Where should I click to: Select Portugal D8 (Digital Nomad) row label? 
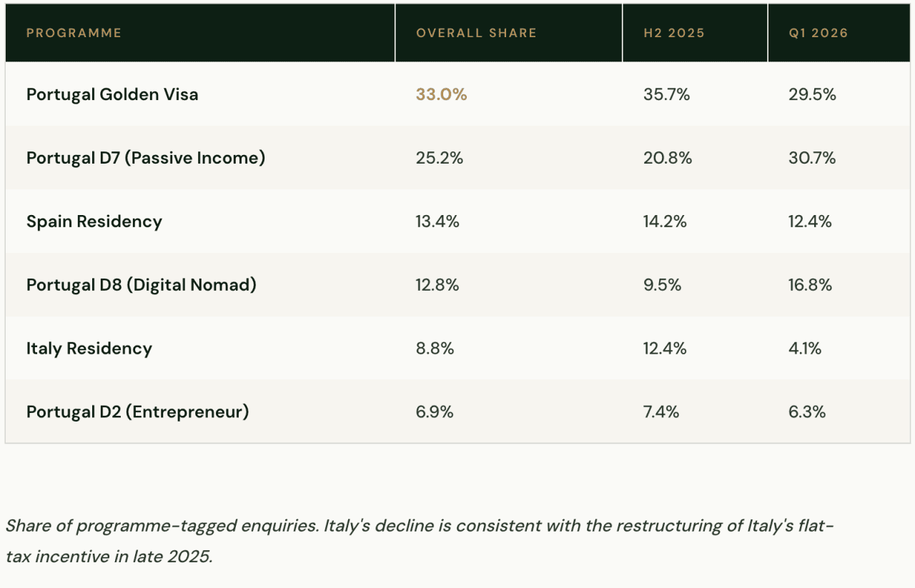pos(142,285)
